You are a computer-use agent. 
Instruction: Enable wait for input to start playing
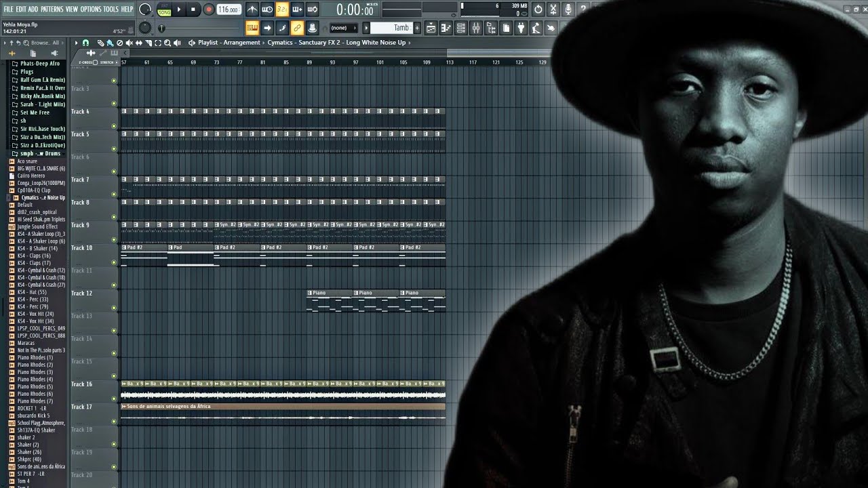tap(267, 9)
